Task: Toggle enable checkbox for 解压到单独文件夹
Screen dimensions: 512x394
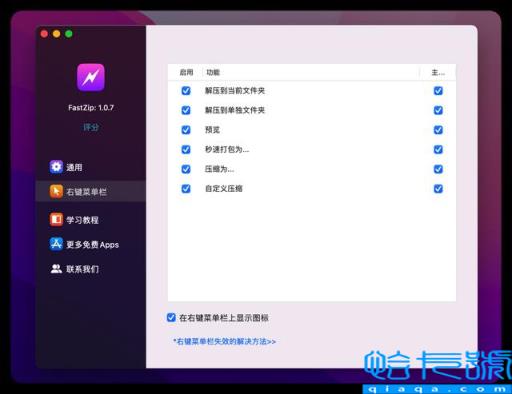Action: tap(186, 110)
